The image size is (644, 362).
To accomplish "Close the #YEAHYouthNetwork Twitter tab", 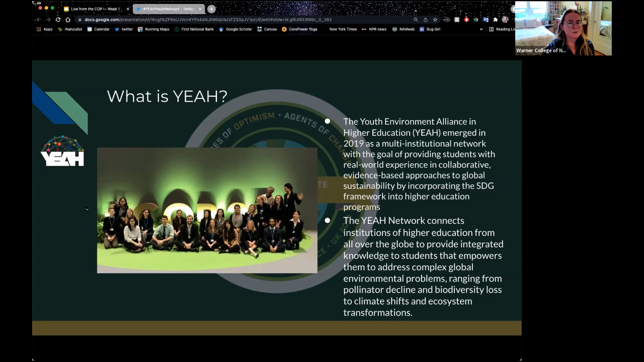I will click(x=200, y=9).
